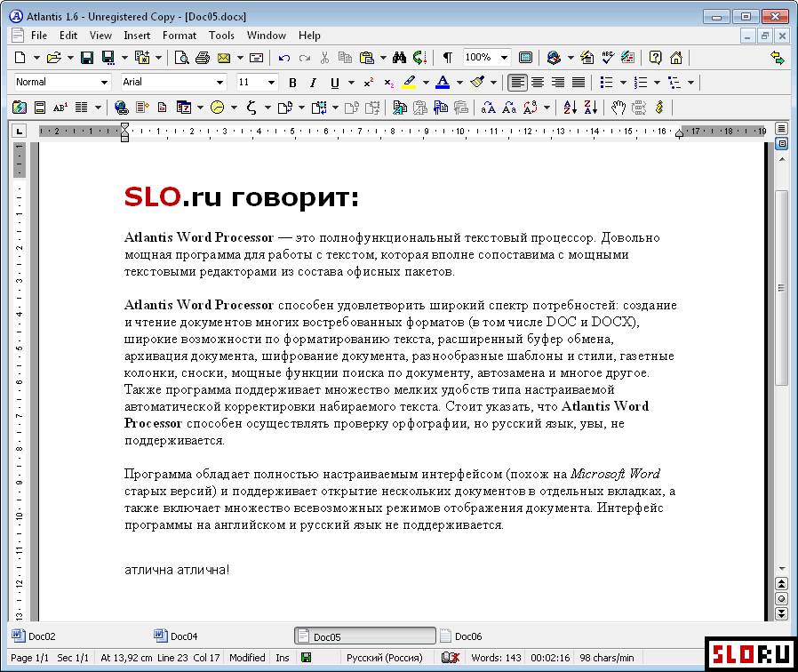
Task: Toggle Bold formatting
Action: point(292,83)
